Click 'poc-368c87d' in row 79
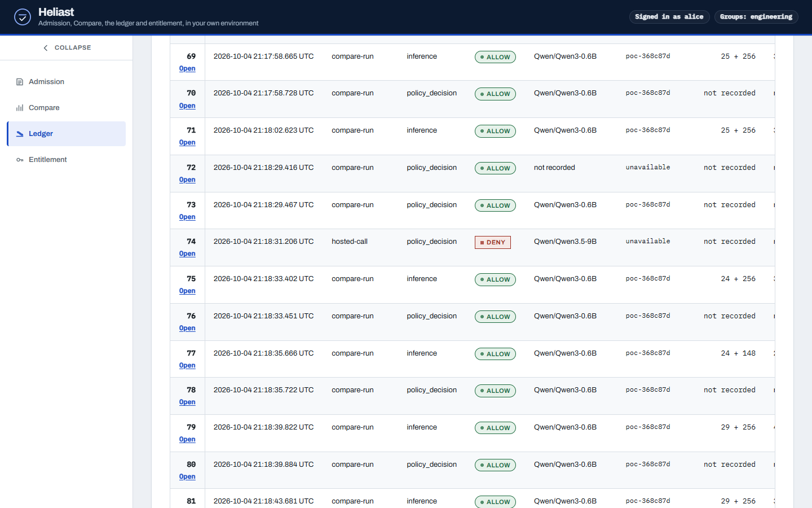 pyautogui.click(x=648, y=427)
